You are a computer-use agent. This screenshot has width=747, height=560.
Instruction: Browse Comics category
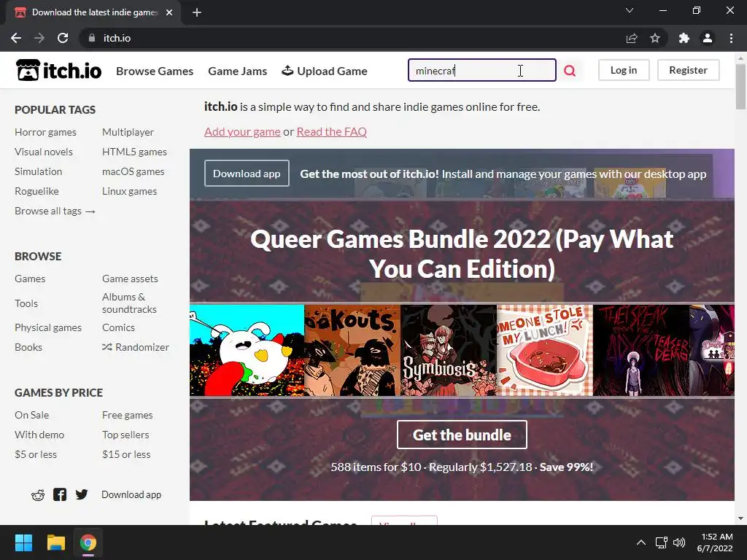click(x=119, y=327)
